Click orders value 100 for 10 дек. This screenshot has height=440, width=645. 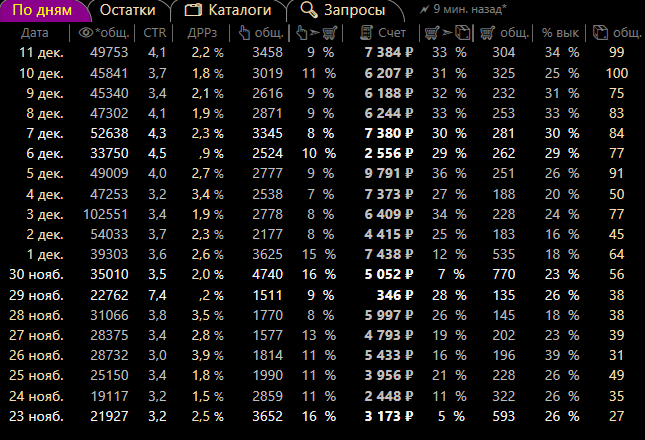[617, 73]
